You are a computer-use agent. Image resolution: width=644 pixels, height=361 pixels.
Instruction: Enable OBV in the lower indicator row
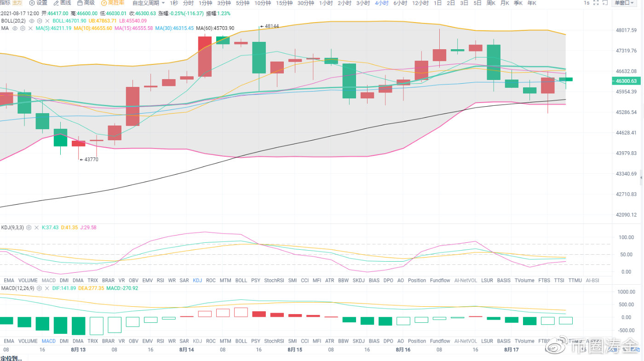(x=134, y=341)
